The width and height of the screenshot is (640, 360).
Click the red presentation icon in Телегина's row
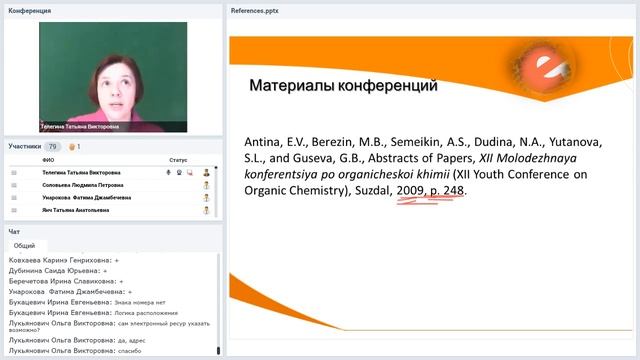[190, 173]
